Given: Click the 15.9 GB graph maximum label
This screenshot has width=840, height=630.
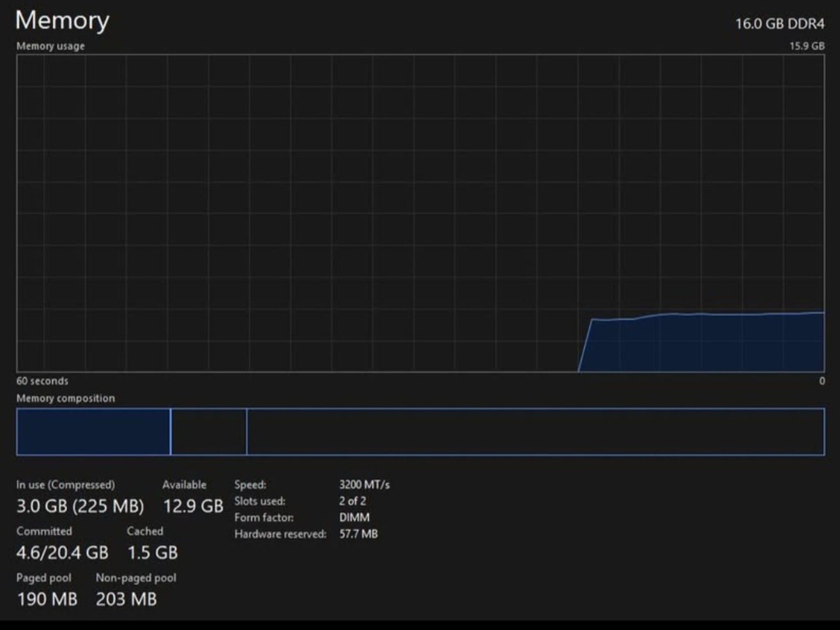Looking at the screenshot, I should click(807, 46).
